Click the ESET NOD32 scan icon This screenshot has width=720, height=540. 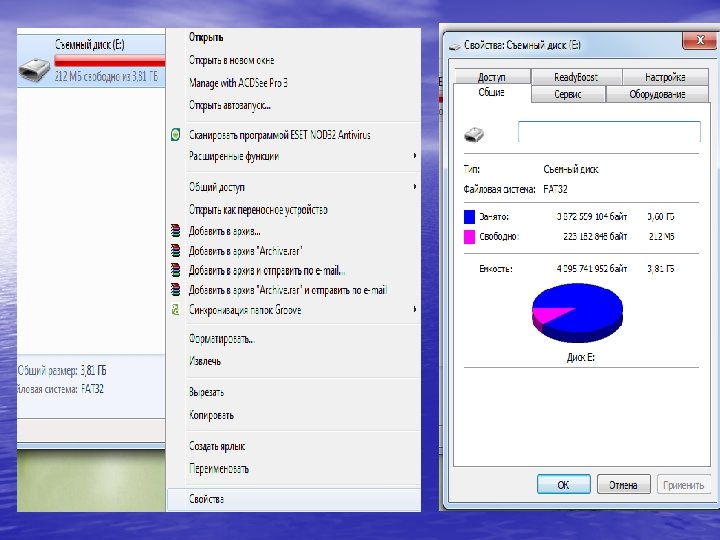click(x=175, y=135)
